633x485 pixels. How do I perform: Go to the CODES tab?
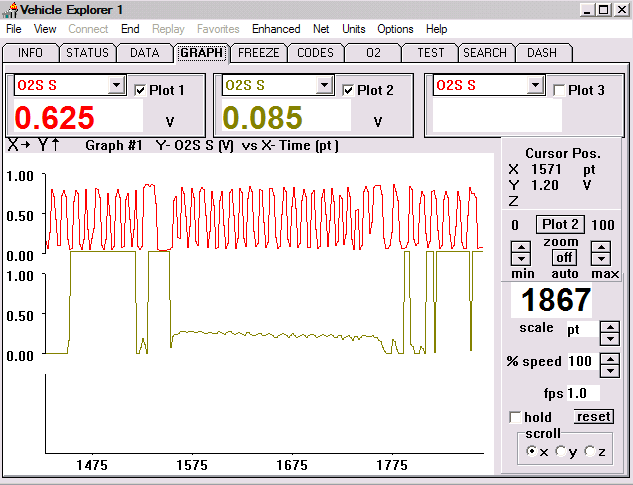[315, 53]
